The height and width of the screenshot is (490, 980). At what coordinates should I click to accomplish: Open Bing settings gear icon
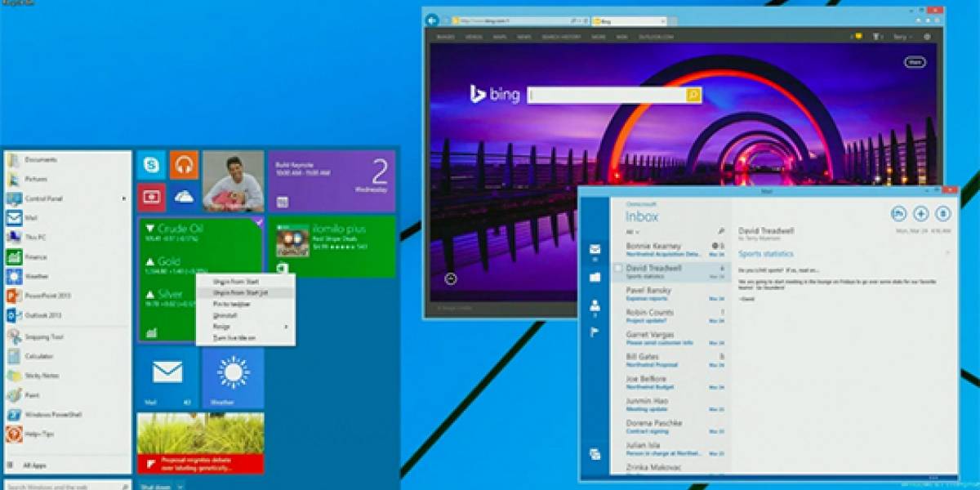pos(927,37)
